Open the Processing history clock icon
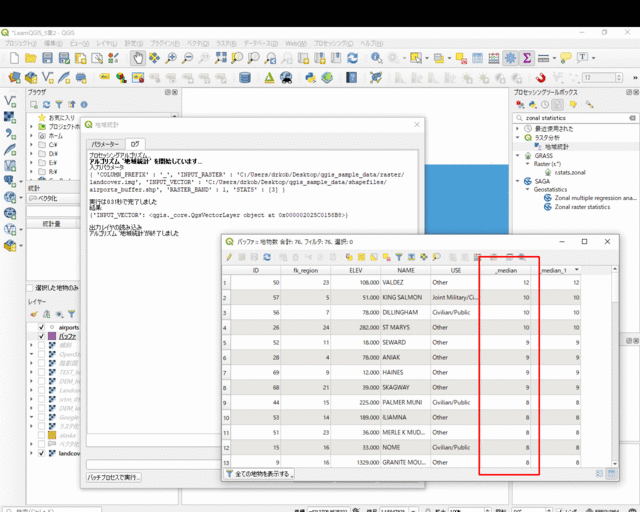Viewport: 640px width, 512px height. (545, 105)
